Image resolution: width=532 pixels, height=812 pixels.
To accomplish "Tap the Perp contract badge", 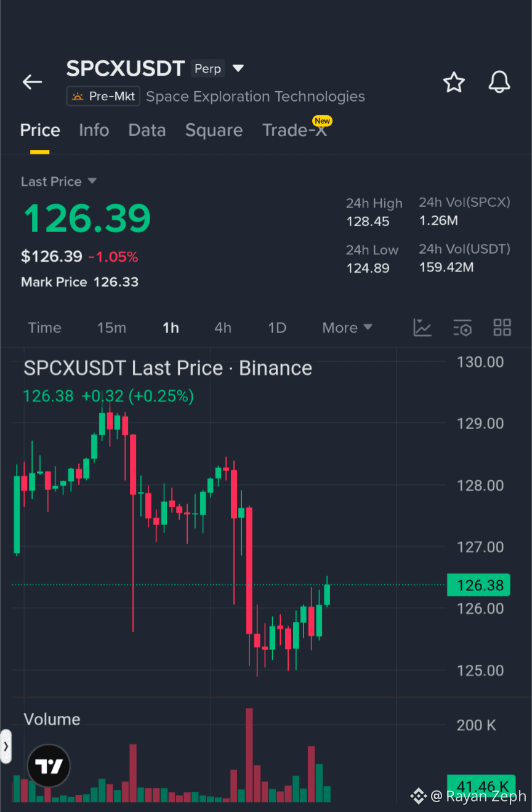I will [x=208, y=68].
